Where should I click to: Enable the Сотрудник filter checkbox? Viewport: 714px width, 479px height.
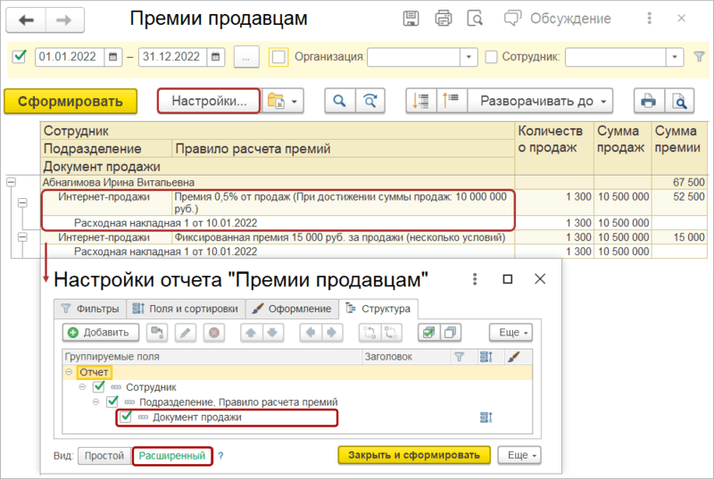click(491, 57)
